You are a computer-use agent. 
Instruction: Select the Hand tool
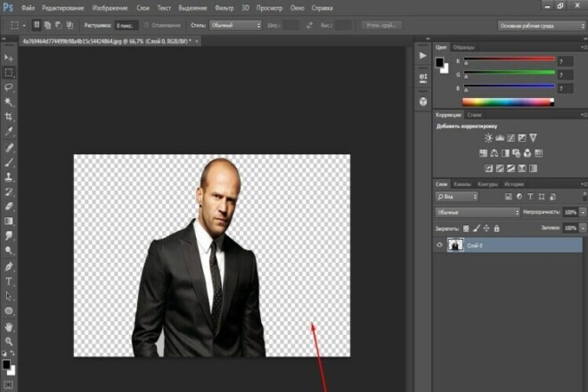tap(9, 327)
